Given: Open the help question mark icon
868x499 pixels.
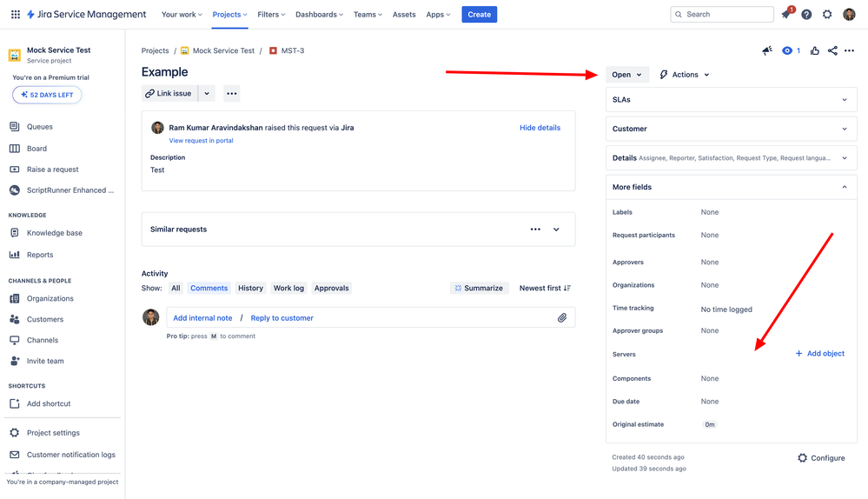Looking at the screenshot, I should (806, 15).
